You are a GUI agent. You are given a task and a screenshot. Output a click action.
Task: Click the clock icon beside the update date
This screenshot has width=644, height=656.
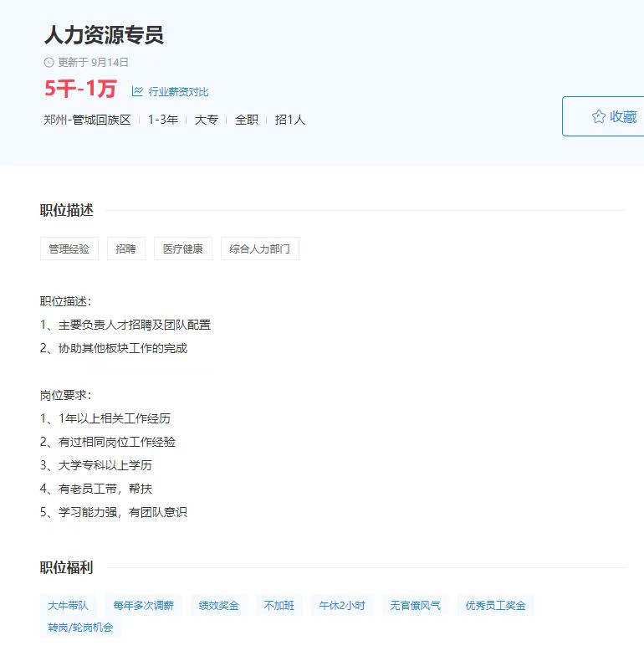click(49, 62)
